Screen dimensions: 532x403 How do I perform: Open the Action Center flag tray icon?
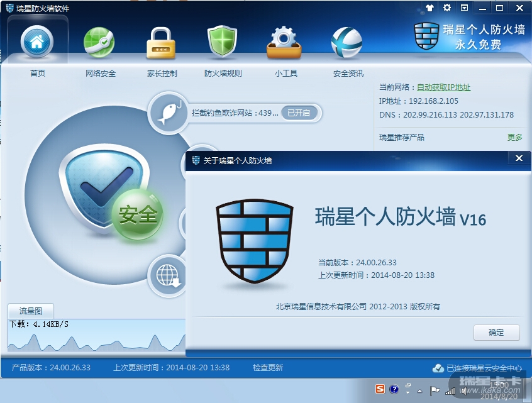point(435,390)
